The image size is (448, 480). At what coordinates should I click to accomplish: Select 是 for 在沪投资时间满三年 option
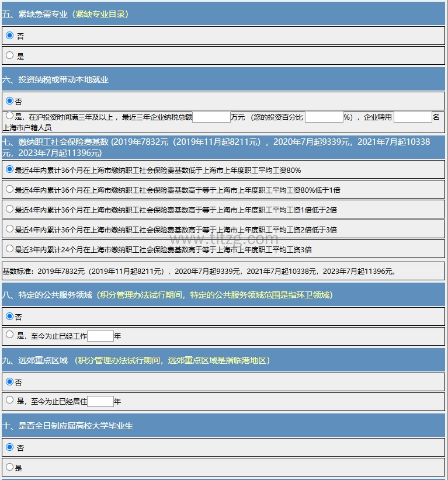click(9, 116)
